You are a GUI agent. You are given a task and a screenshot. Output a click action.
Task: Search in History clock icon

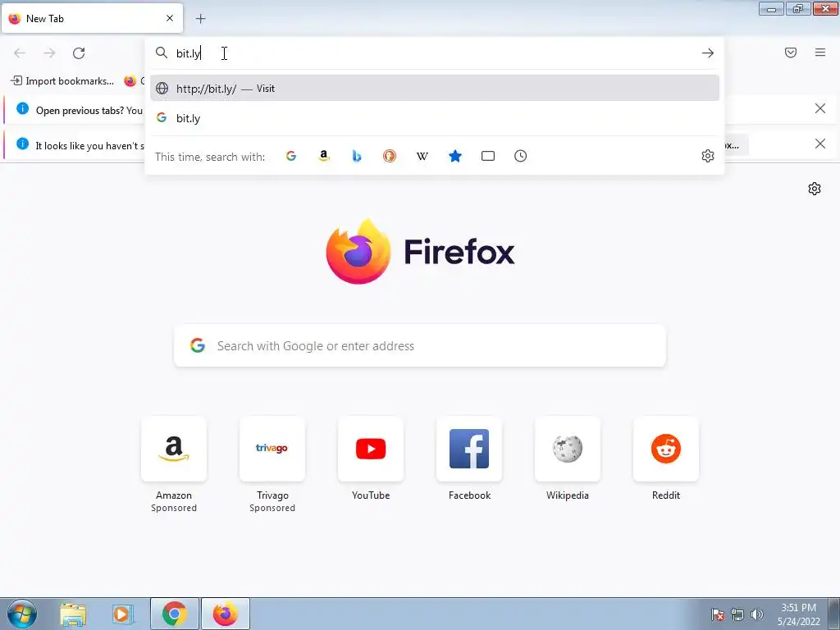click(x=520, y=156)
